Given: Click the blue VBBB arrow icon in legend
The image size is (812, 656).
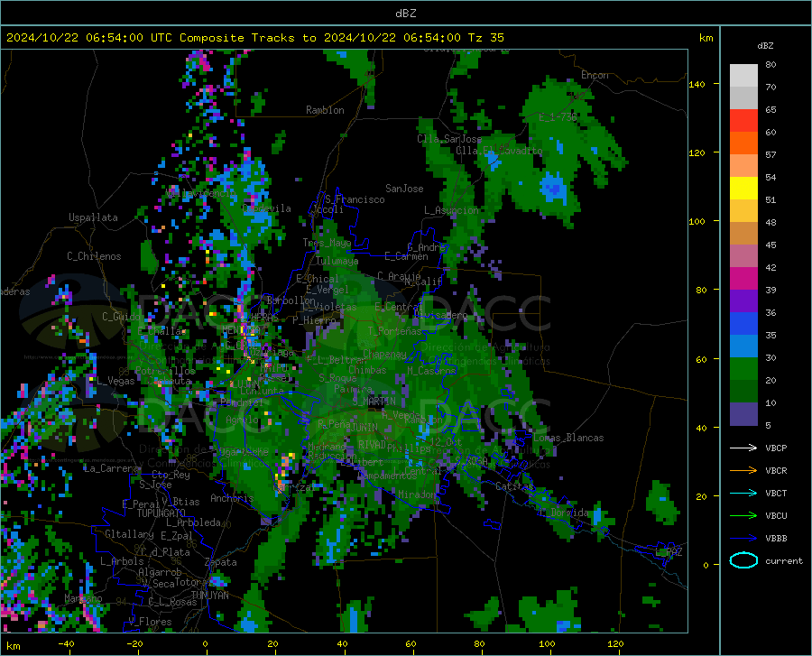Looking at the screenshot, I should 743,539.
